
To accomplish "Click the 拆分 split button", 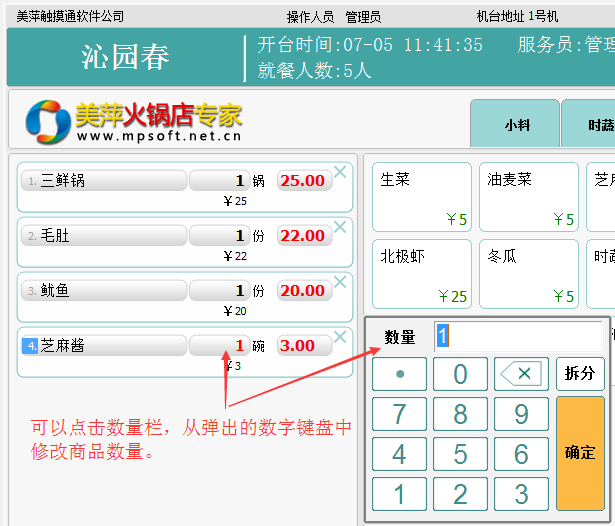I will [x=580, y=374].
